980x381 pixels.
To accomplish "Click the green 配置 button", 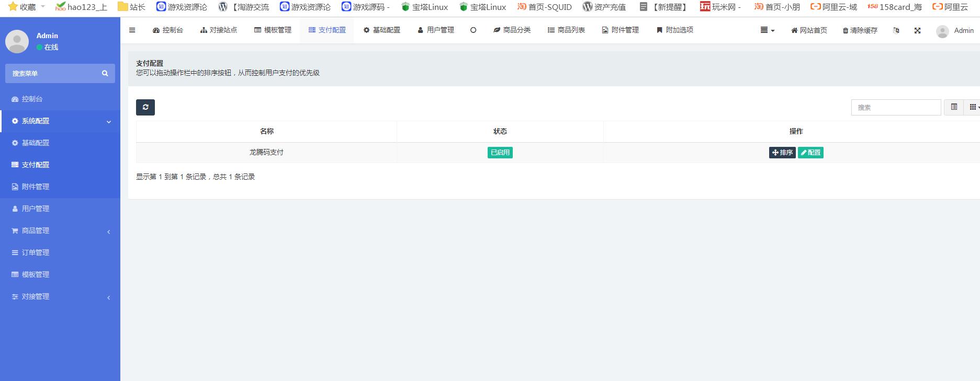I will click(810, 153).
